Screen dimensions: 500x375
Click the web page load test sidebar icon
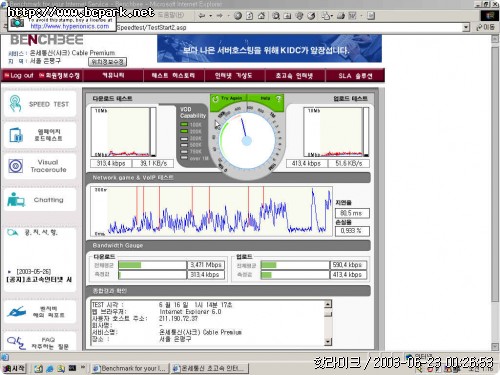click(16, 135)
